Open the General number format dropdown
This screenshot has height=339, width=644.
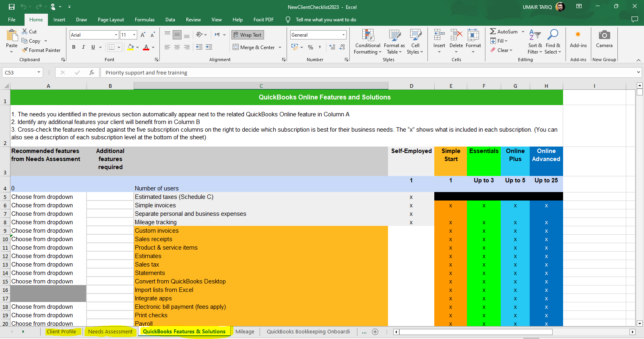[343, 35]
